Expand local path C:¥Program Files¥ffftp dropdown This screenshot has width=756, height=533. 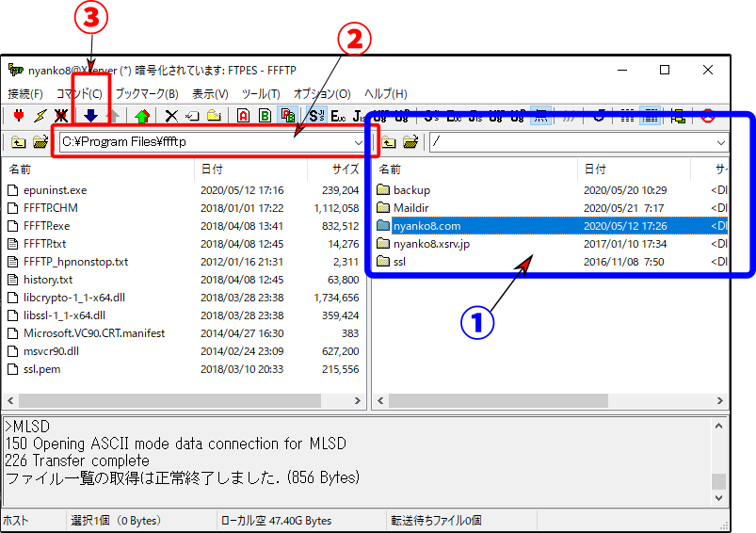click(359, 142)
